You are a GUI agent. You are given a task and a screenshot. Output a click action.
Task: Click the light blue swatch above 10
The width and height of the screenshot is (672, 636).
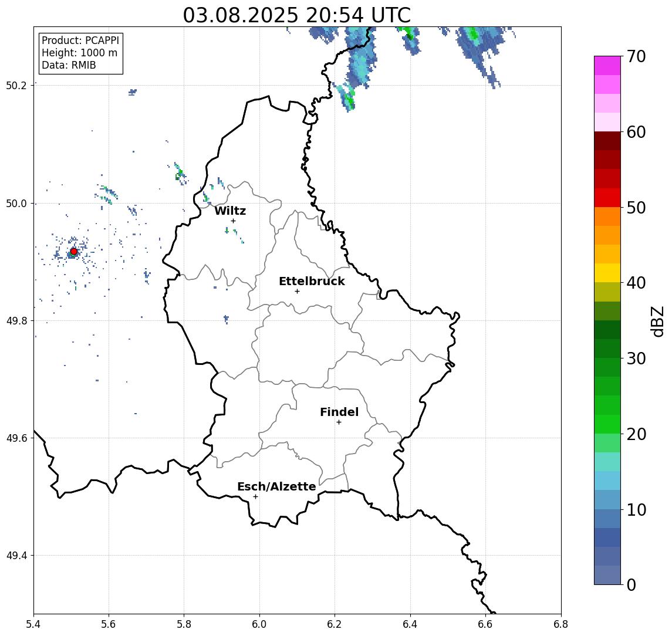(x=607, y=499)
